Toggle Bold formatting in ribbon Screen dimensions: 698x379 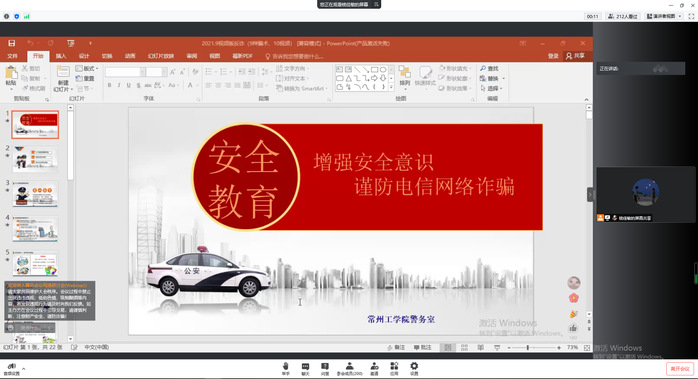pos(109,85)
